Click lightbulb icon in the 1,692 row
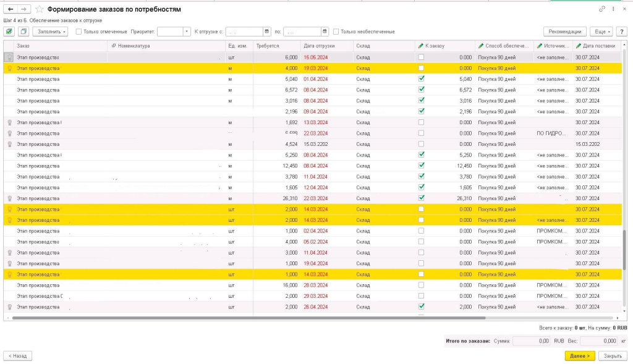Screen dimensions: 633x364 (x=10, y=122)
